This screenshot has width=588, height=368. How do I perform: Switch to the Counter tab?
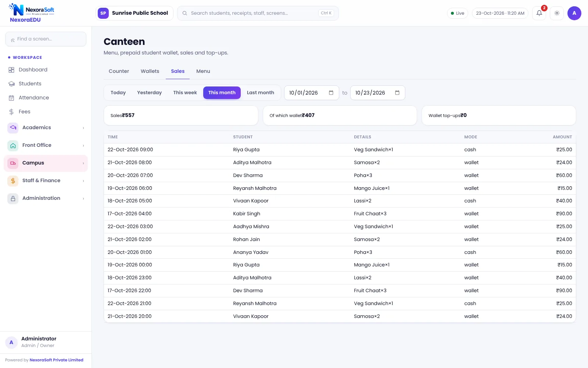tap(119, 71)
